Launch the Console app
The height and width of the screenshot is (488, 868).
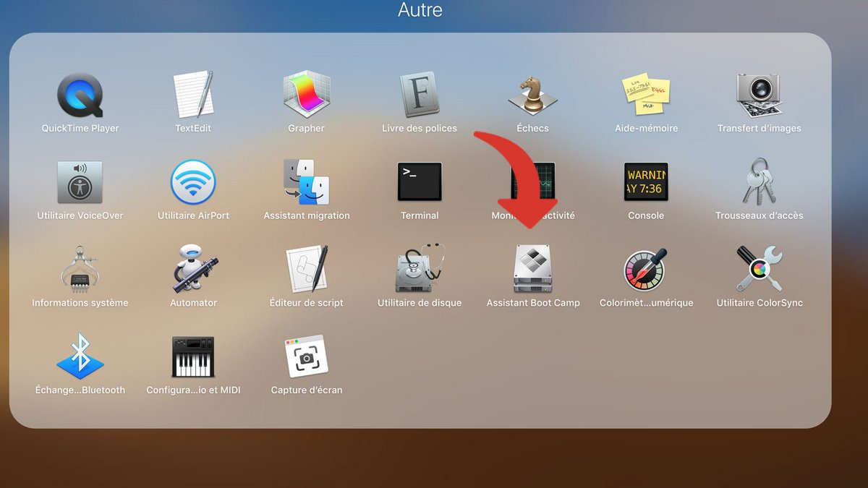646,184
